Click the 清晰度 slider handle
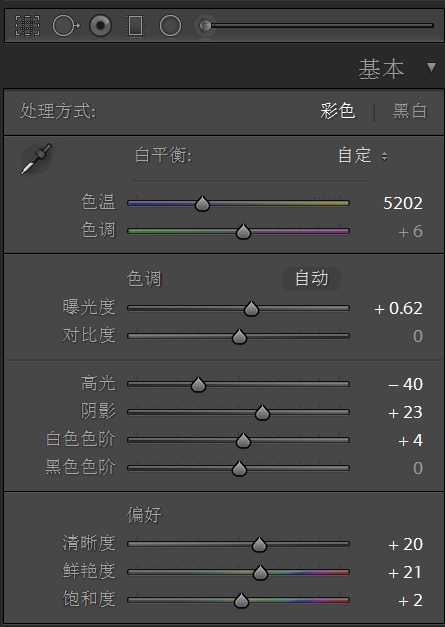Image resolution: width=445 pixels, height=627 pixels. [259, 545]
